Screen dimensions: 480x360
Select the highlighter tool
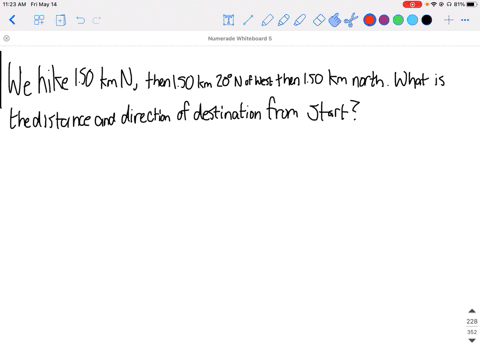[x=300, y=20]
